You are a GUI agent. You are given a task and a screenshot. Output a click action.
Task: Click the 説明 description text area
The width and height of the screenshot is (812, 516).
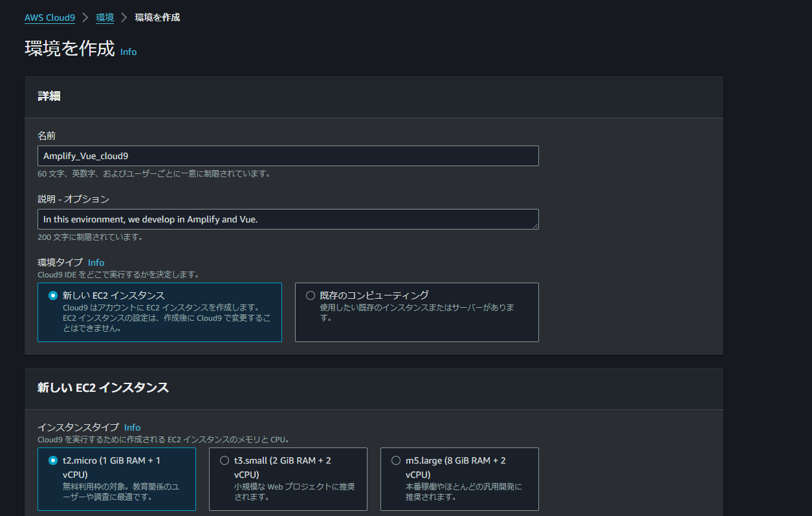point(288,219)
